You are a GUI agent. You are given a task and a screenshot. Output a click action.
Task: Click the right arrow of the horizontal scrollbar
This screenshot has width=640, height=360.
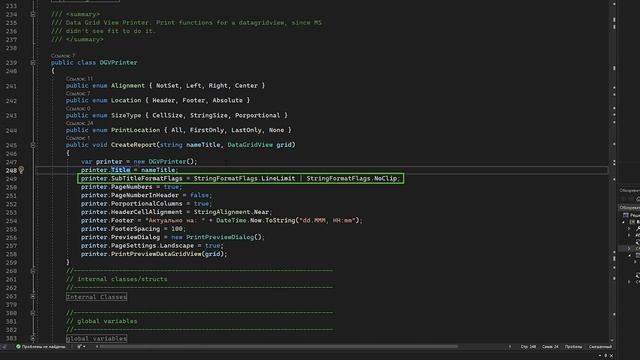[509, 347]
